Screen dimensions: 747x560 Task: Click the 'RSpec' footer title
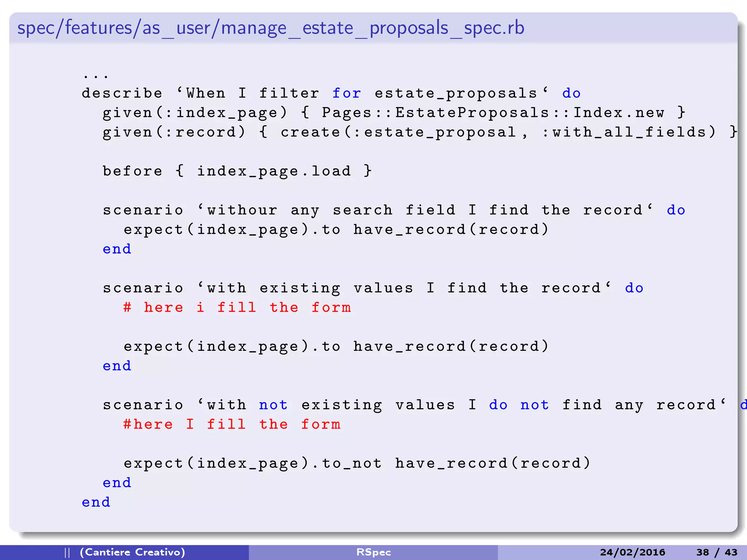(x=373, y=552)
